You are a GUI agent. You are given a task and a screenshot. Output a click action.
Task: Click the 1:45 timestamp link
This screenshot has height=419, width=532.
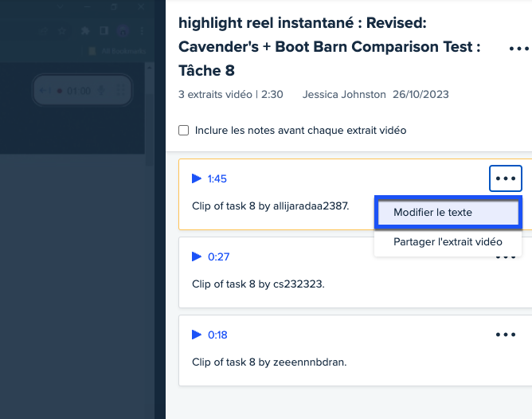217,178
